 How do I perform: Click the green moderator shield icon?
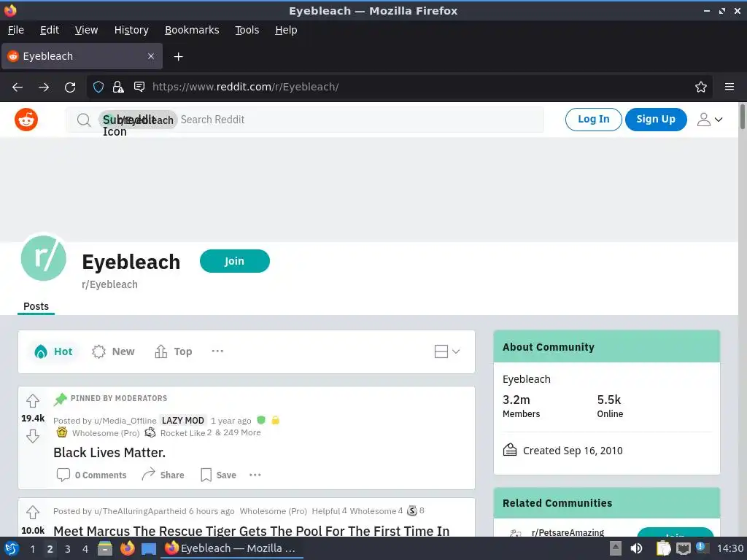[x=260, y=420]
